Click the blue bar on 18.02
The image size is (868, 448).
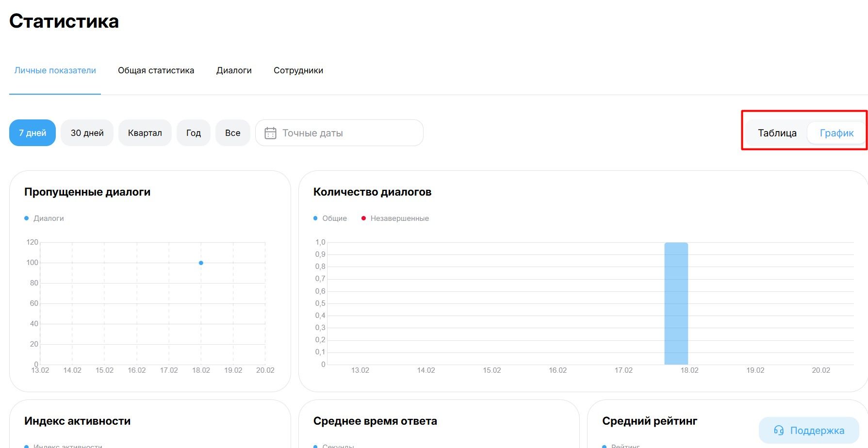(x=676, y=303)
